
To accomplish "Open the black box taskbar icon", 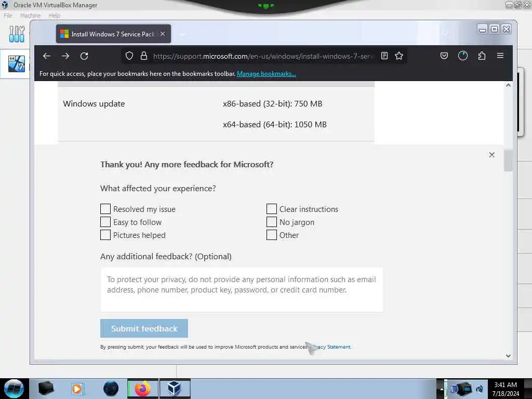I will tap(46, 389).
